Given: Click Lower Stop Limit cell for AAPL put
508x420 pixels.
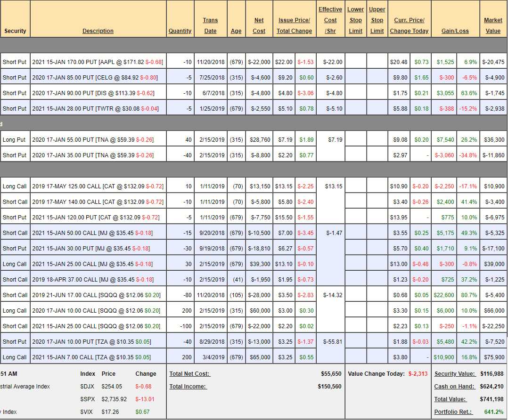Looking at the screenshot, I should tap(356, 62).
